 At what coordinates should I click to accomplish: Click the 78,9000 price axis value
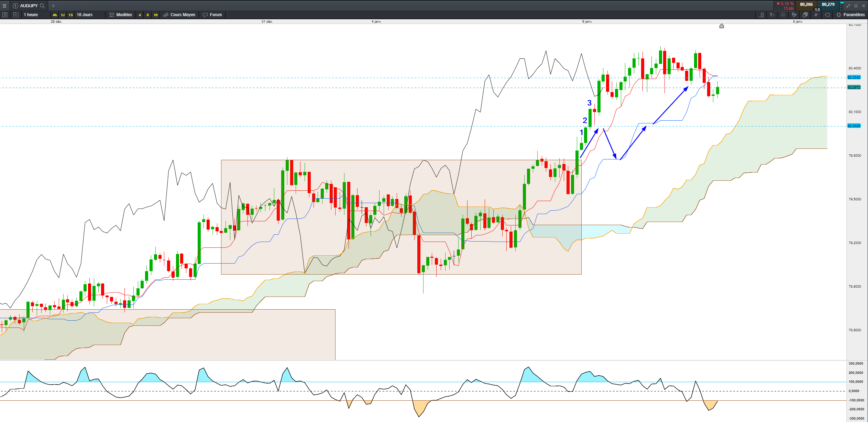point(855,287)
